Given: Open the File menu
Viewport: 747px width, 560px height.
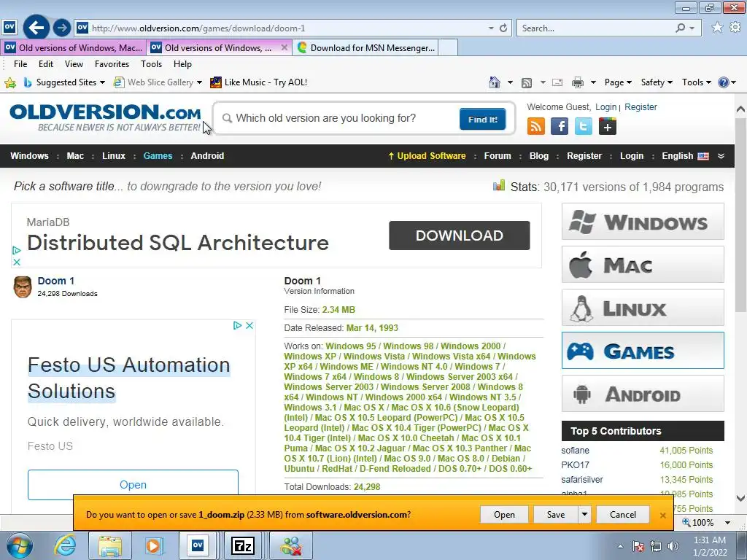Looking at the screenshot, I should click(20, 64).
